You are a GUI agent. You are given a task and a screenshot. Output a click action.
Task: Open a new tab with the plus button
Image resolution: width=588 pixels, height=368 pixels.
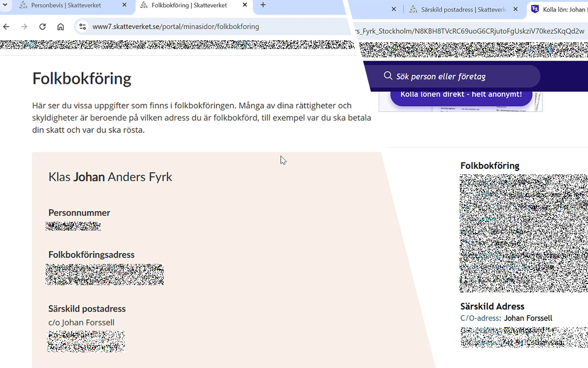pyautogui.click(x=263, y=5)
